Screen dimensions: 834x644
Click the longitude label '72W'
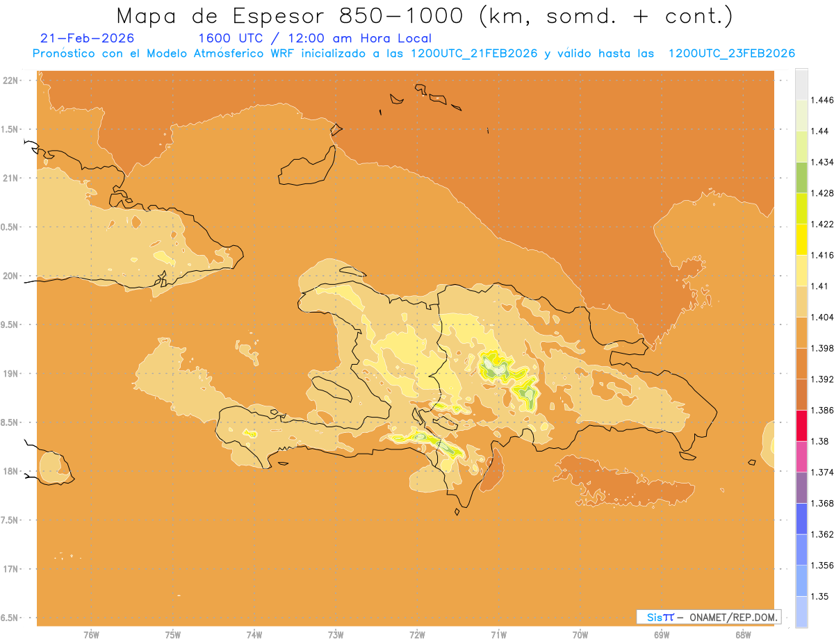click(417, 635)
